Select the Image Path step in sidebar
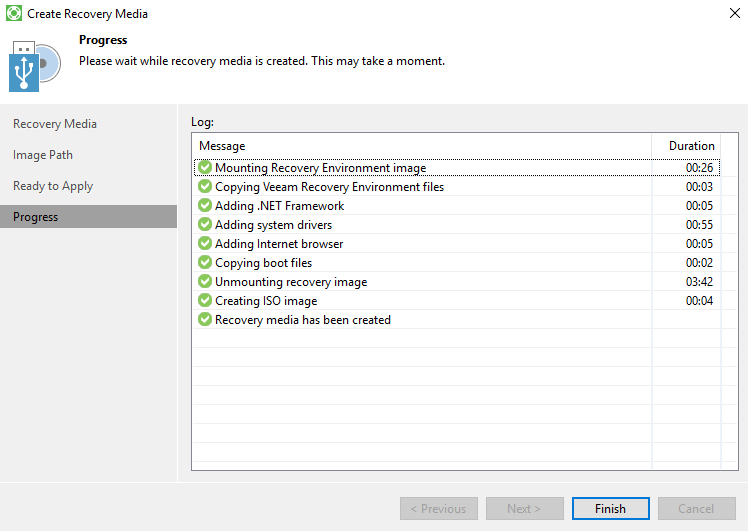The width and height of the screenshot is (748, 531). coord(43,155)
